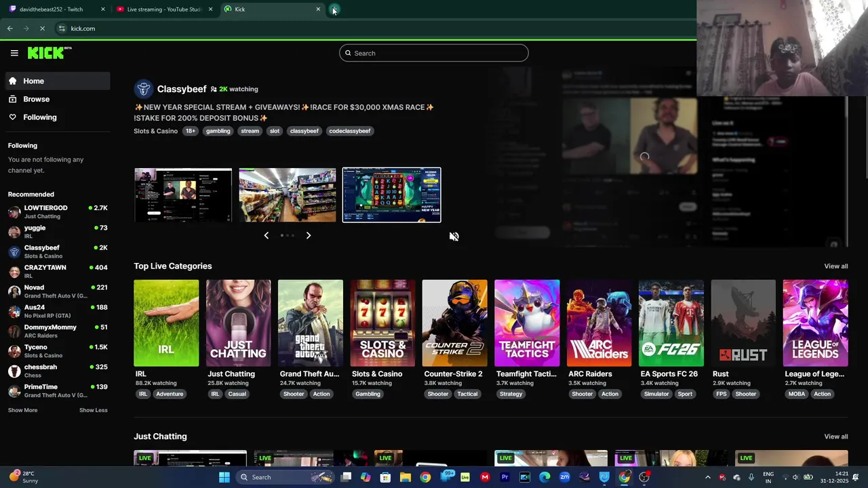
Task: Open the Just Chatting category card
Action: point(238,323)
